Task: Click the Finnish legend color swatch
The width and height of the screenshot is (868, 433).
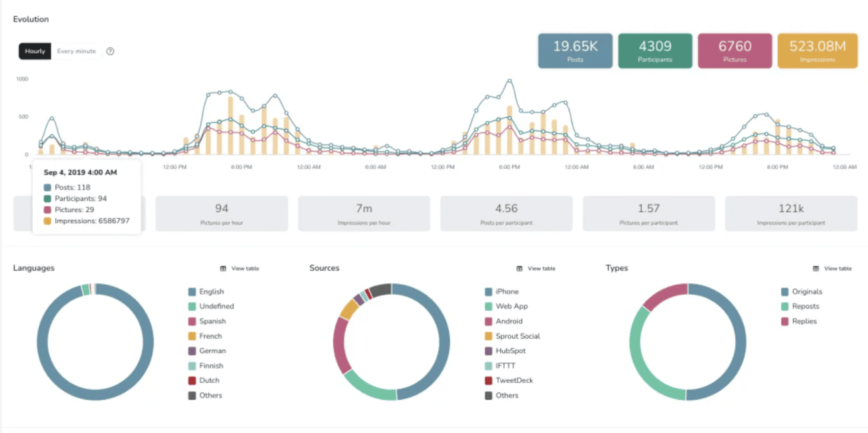Action: pyautogui.click(x=192, y=366)
